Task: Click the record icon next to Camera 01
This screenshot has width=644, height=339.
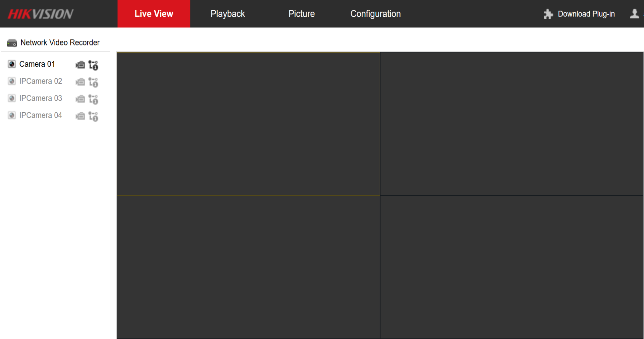Action: coord(80,65)
